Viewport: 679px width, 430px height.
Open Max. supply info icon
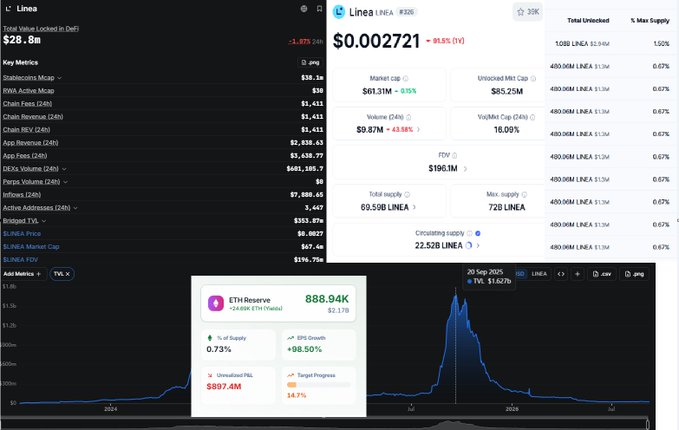524,194
